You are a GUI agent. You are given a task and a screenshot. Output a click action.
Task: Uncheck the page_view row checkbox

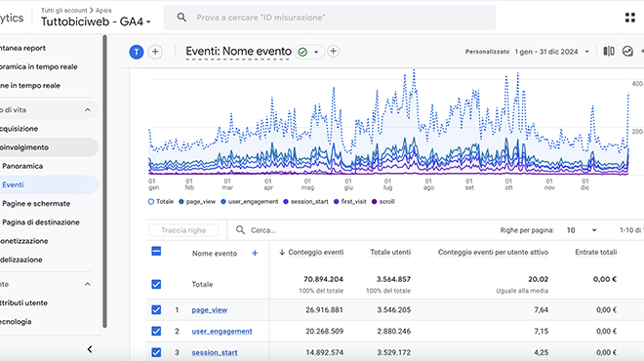click(156, 309)
